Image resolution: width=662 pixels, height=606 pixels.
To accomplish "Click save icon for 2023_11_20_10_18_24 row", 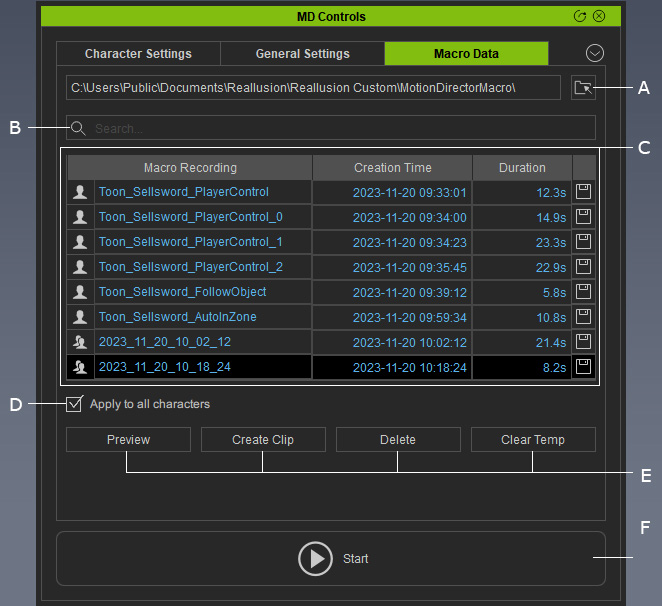I will click(x=583, y=367).
